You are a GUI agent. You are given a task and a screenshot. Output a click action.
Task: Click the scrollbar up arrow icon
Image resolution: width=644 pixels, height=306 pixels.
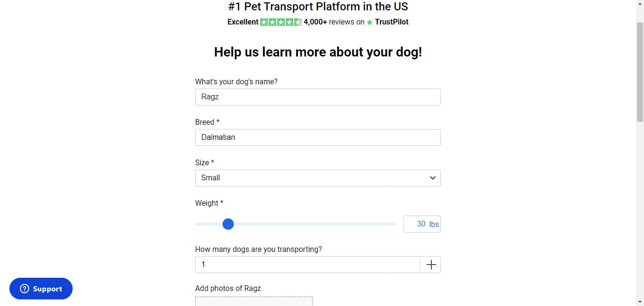(640, 3)
